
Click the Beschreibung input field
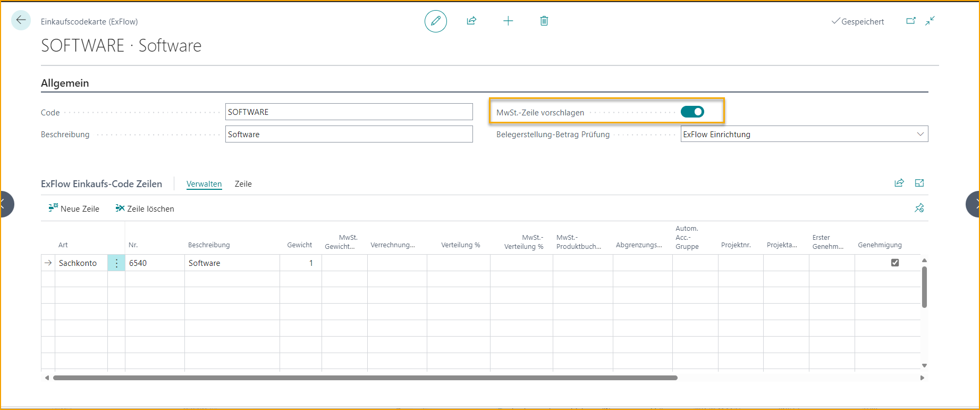[x=349, y=134]
